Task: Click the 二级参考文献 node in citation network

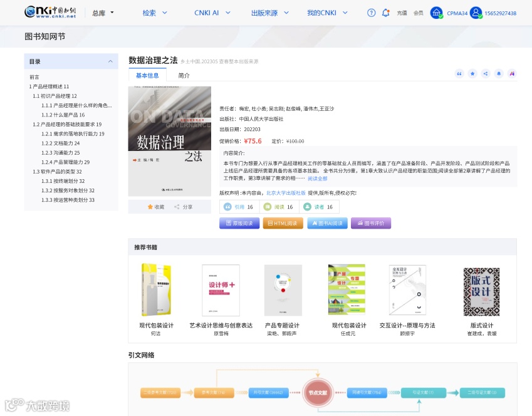Action: pos(160,393)
